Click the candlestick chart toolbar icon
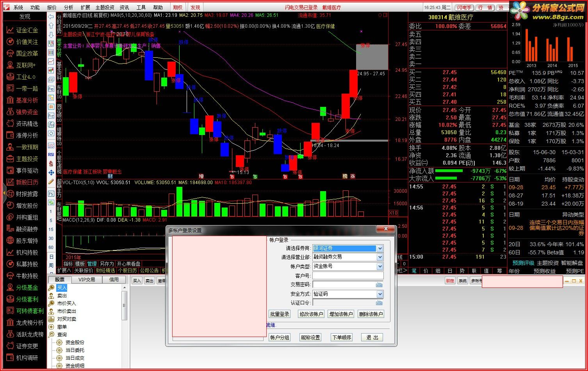 point(51,71)
